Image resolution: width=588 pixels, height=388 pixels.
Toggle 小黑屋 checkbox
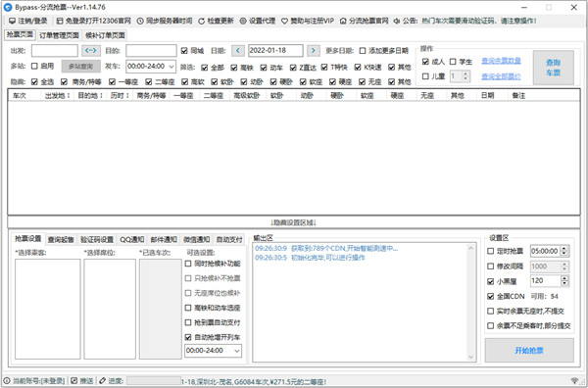click(490, 281)
